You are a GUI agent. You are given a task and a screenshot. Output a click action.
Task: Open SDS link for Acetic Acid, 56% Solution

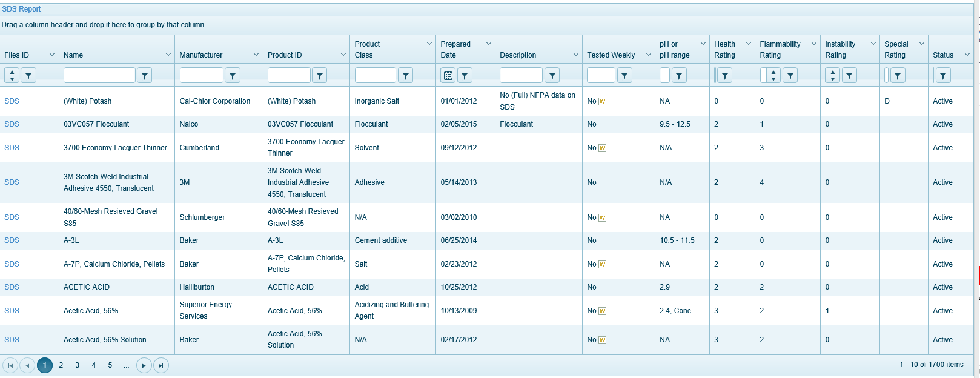coord(12,340)
